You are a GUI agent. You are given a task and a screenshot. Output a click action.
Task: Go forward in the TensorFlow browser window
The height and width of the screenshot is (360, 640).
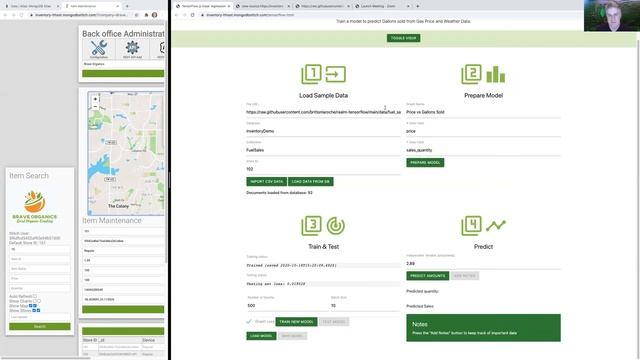184,15
